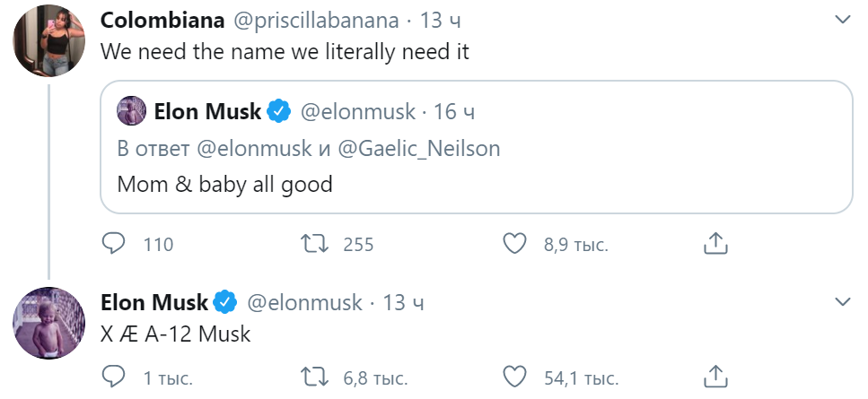Like the X Æ A-12 Musk tweet
868x399 pixels.
coord(514,377)
